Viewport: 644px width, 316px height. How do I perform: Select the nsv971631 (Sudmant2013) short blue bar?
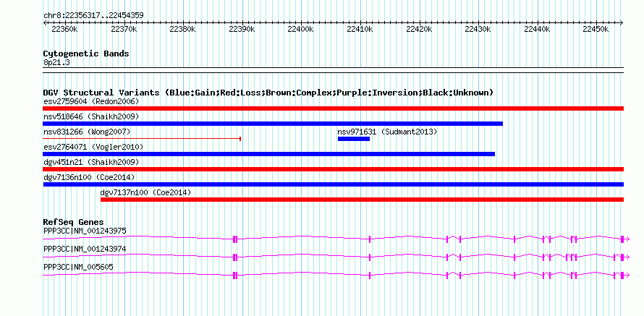tap(354, 139)
